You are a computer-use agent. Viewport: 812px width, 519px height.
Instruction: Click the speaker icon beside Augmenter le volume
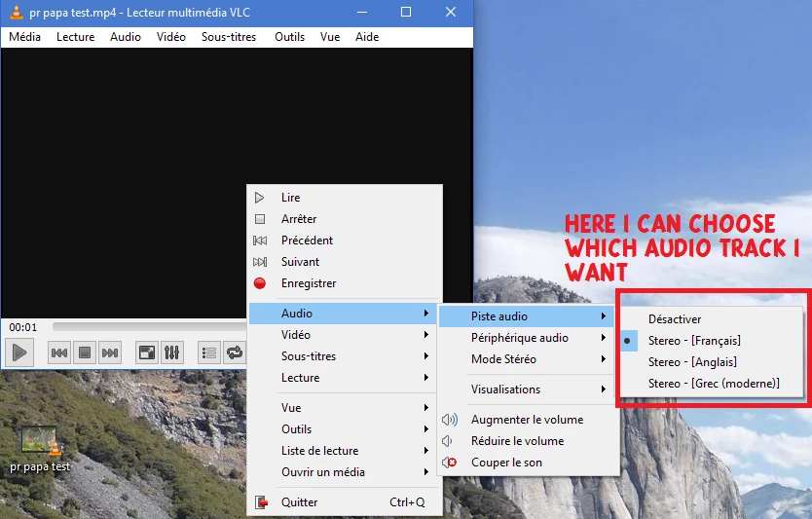(x=450, y=420)
